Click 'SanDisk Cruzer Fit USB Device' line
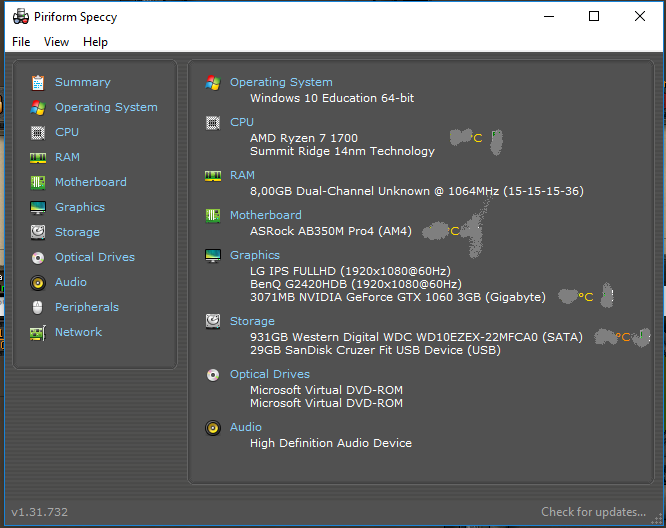The width and height of the screenshot is (666, 528). tap(375, 350)
